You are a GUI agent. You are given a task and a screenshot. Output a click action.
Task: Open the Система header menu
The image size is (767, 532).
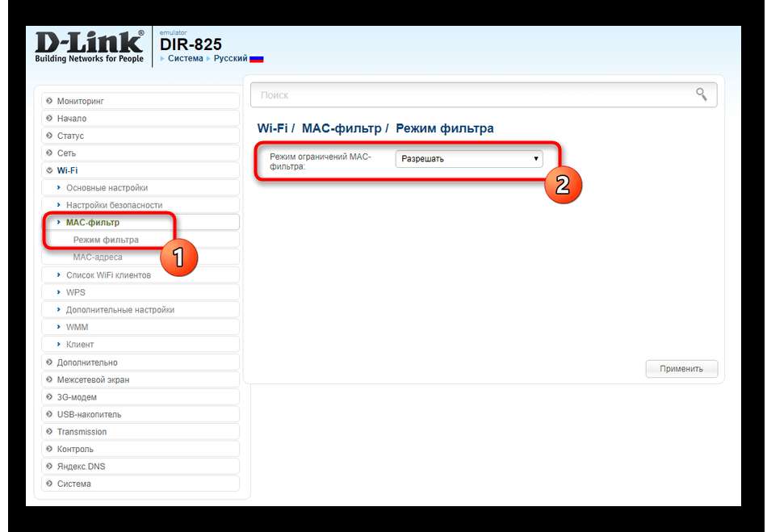(185, 58)
